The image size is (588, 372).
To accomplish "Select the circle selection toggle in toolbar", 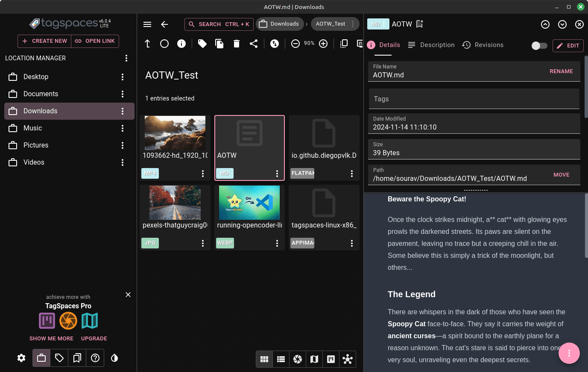I will (164, 43).
